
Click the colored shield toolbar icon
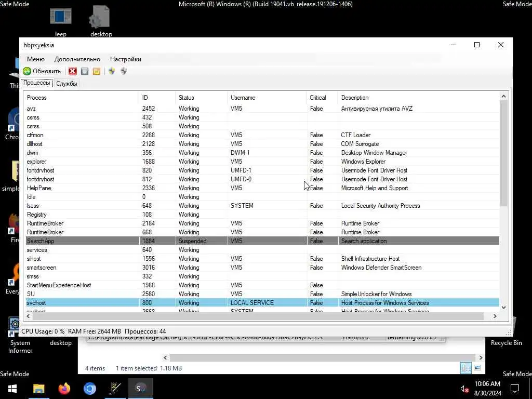point(112,71)
